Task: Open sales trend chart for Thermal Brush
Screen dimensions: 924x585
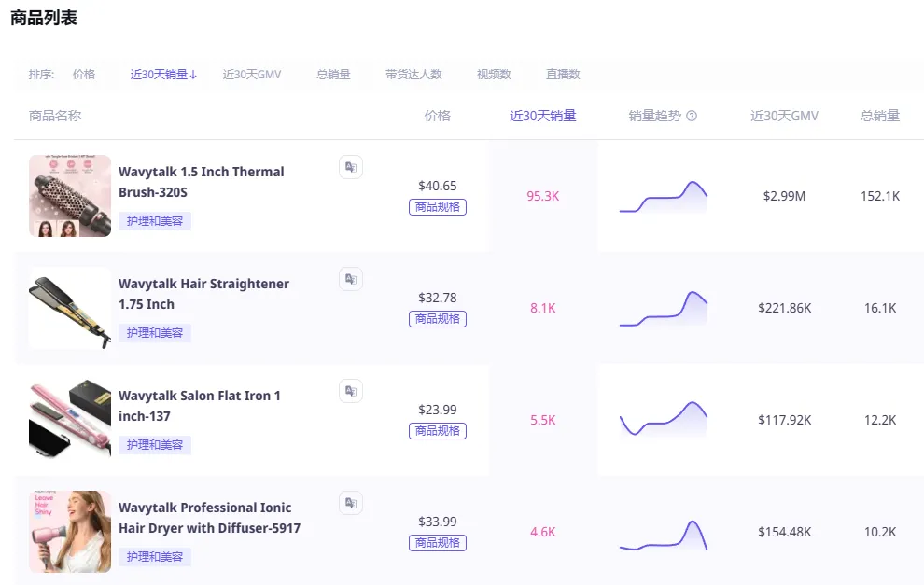Action: (x=663, y=197)
